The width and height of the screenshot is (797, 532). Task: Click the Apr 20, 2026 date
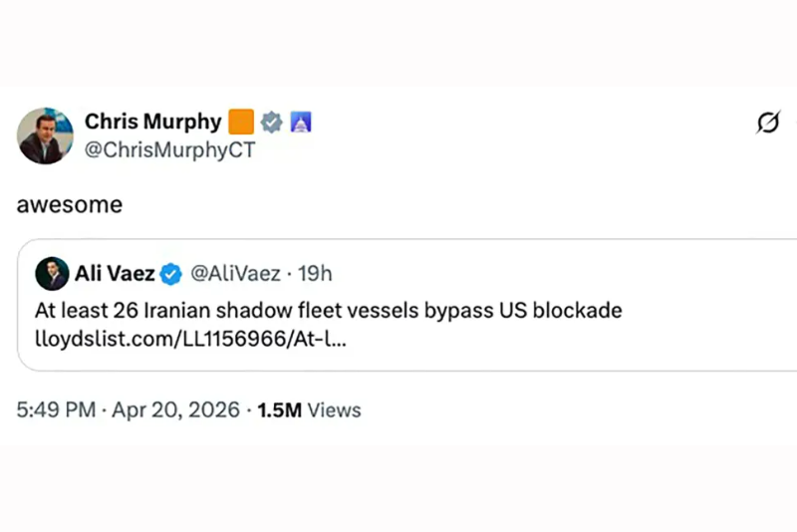pos(174,409)
